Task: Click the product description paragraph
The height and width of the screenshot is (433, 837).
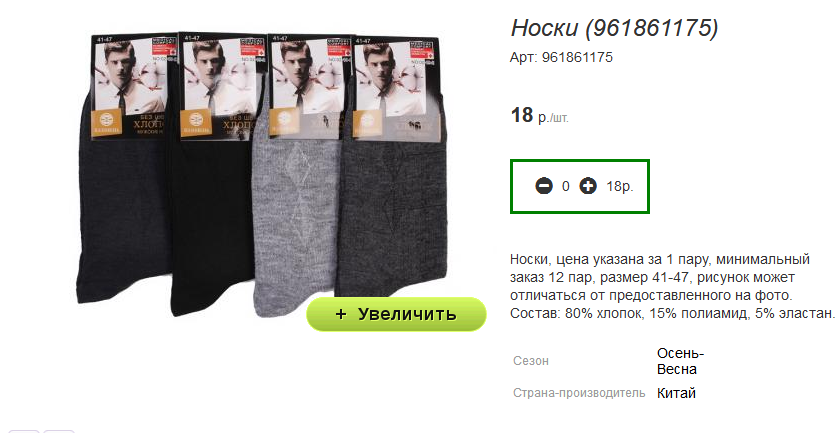Action: click(672, 286)
